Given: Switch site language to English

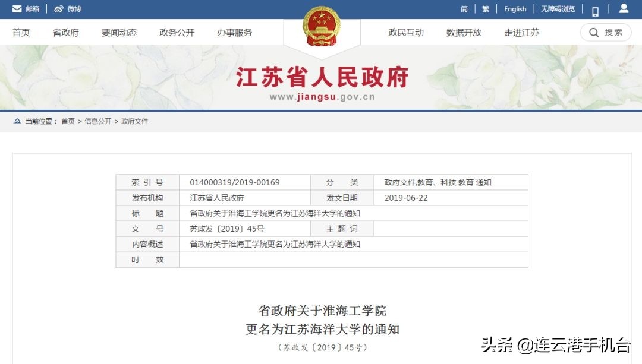Looking at the screenshot, I should pyautogui.click(x=515, y=9).
